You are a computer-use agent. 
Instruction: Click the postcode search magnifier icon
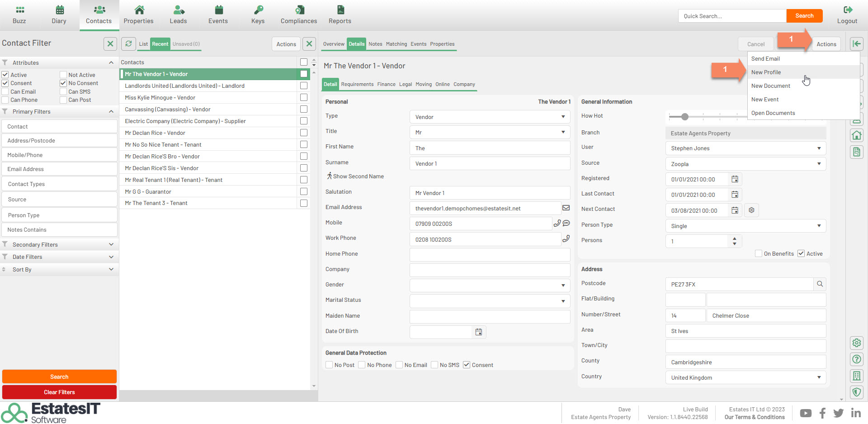pyautogui.click(x=820, y=284)
